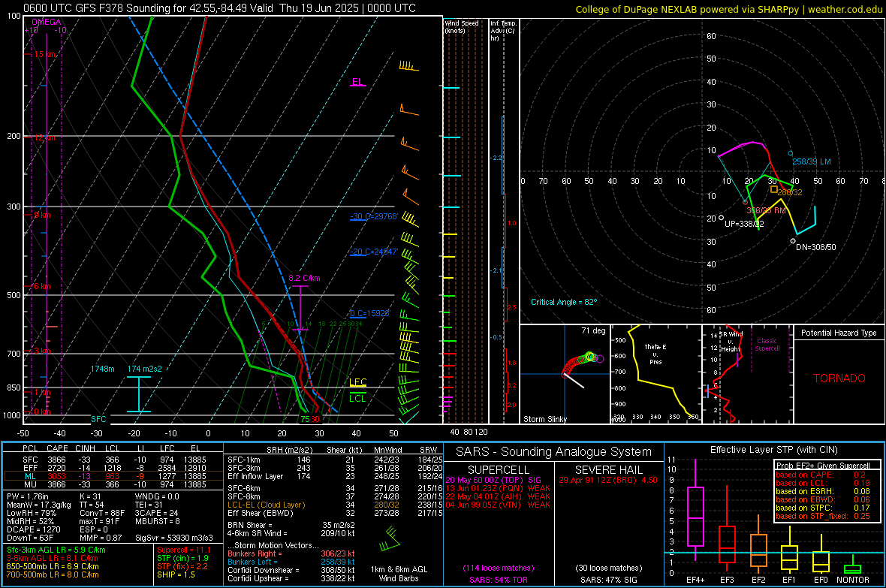Click the College of DuPage NEXLAB credit text
The width and height of the screenshot is (886, 588).
pos(729,9)
